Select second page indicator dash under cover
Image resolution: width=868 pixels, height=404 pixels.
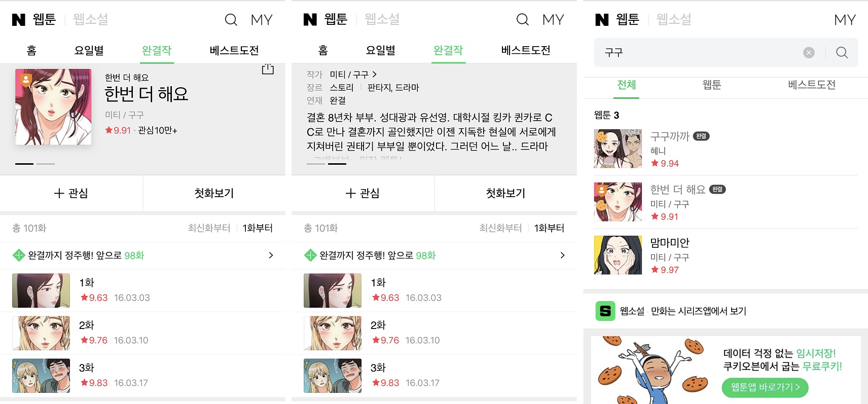click(x=46, y=164)
